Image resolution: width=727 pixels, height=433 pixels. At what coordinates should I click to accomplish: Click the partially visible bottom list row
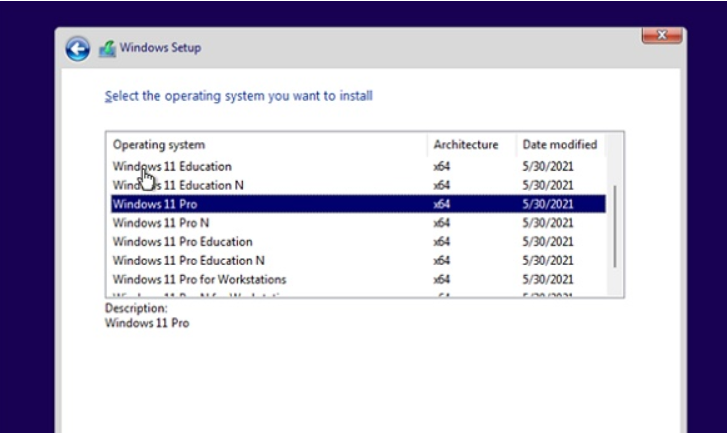(200, 295)
